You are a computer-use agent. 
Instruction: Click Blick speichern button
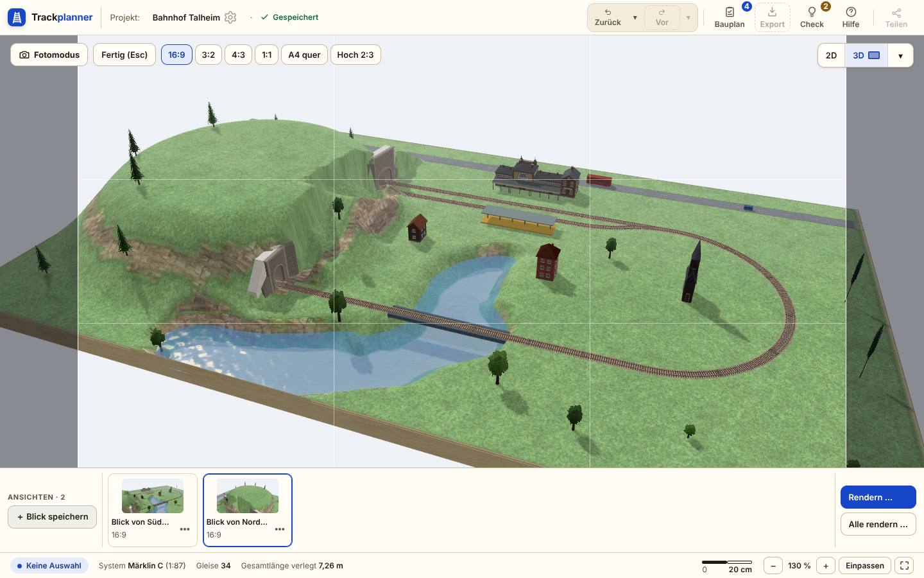click(53, 517)
